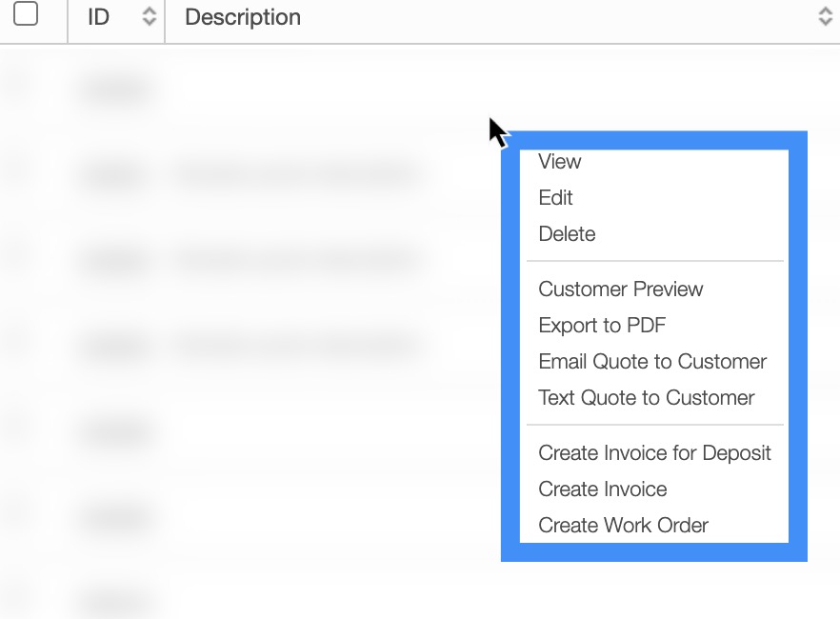Choose Email Quote to Customer
Screen dimensions: 840x619
point(652,362)
